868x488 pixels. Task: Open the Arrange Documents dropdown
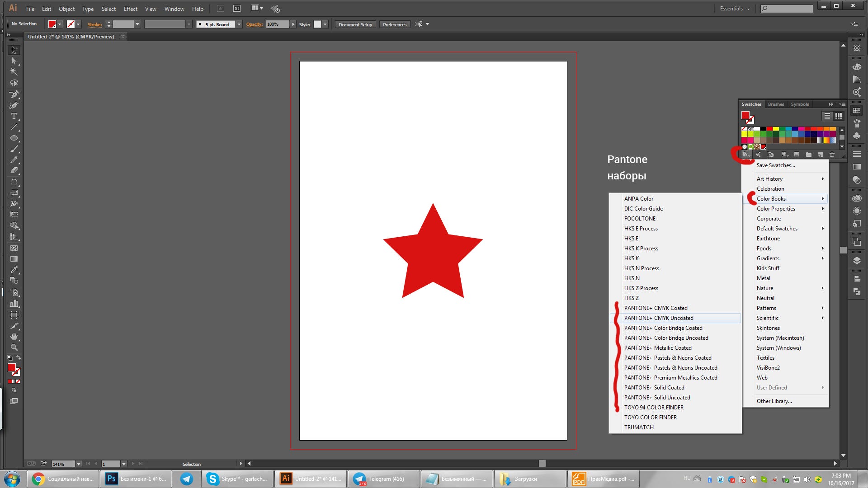point(257,8)
